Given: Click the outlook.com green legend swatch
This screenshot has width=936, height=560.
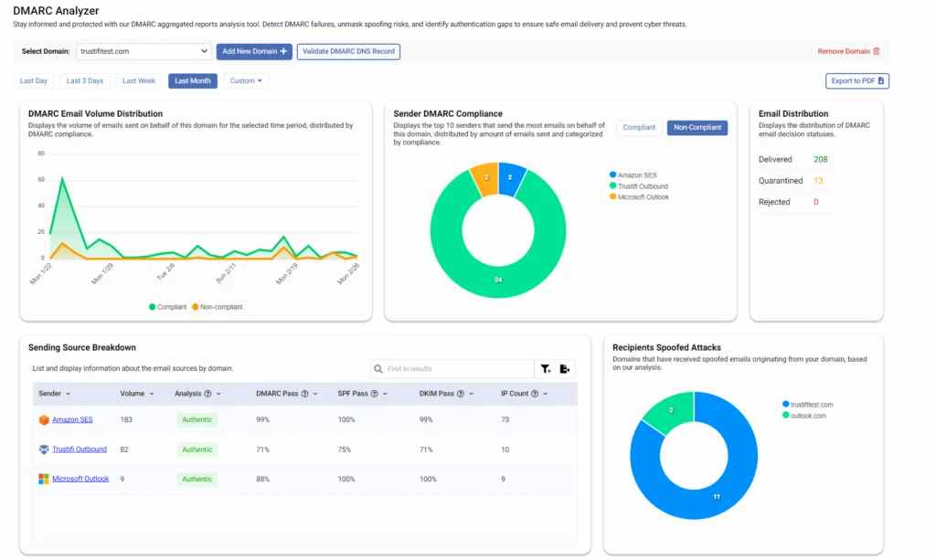Looking at the screenshot, I should [x=785, y=415].
